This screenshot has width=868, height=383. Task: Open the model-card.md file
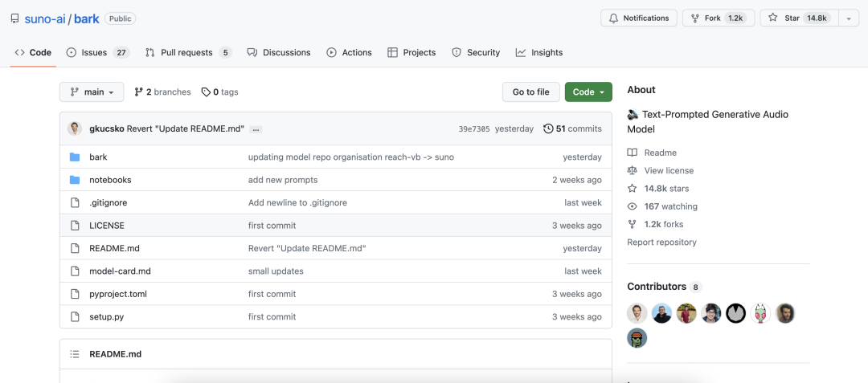pos(120,271)
